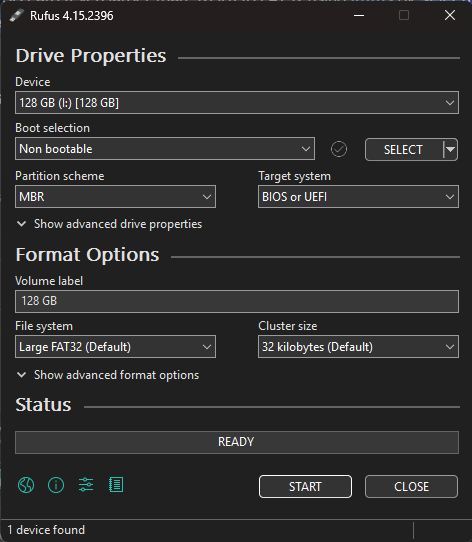472x542 pixels.
Task: Open the File system dropdown
Action: pos(115,347)
